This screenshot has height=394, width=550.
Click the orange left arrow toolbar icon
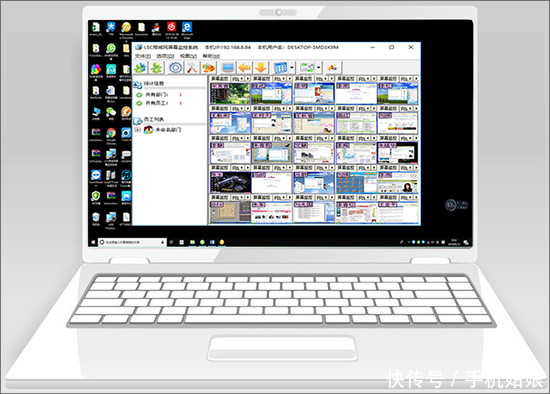[x=244, y=67]
